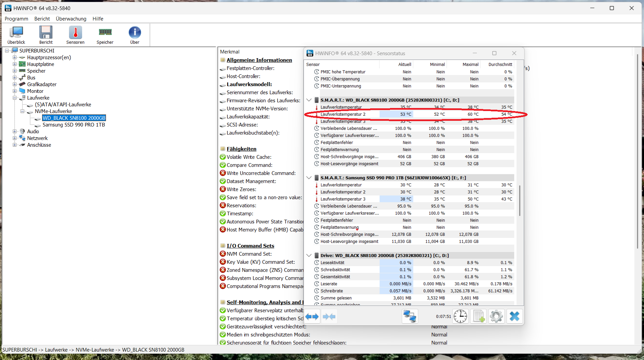Image resolution: width=644 pixels, height=360 pixels.
Task: Click the NVM Command Set red X icon
Action: click(x=223, y=254)
